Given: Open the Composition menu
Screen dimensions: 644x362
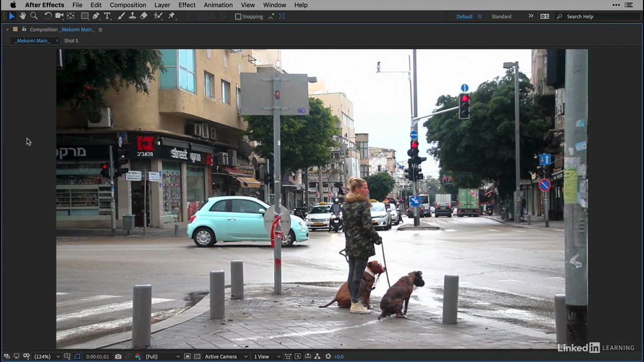Looking at the screenshot, I should (x=128, y=5).
